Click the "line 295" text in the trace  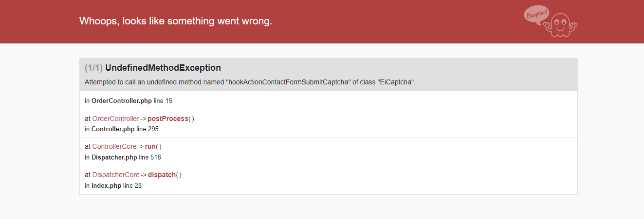[x=147, y=129]
